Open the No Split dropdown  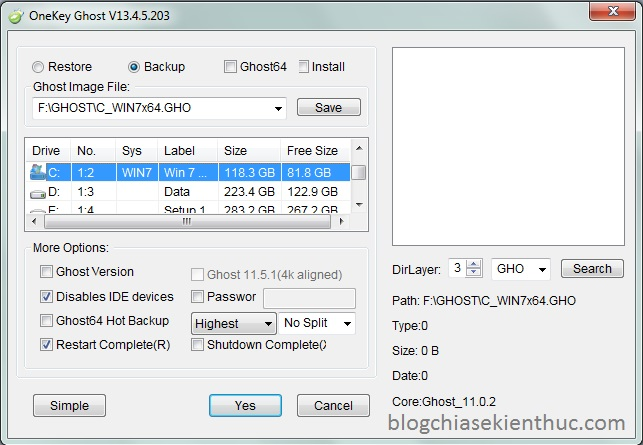[x=347, y=324]
